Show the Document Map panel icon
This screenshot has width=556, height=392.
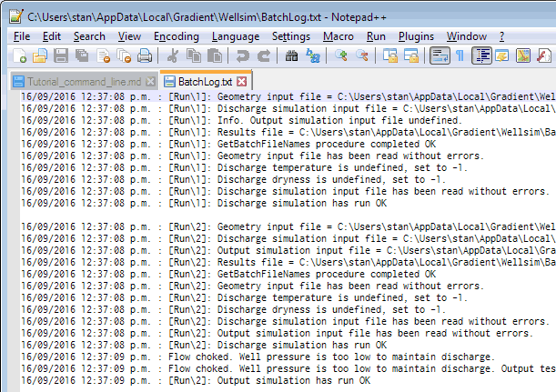523,55
